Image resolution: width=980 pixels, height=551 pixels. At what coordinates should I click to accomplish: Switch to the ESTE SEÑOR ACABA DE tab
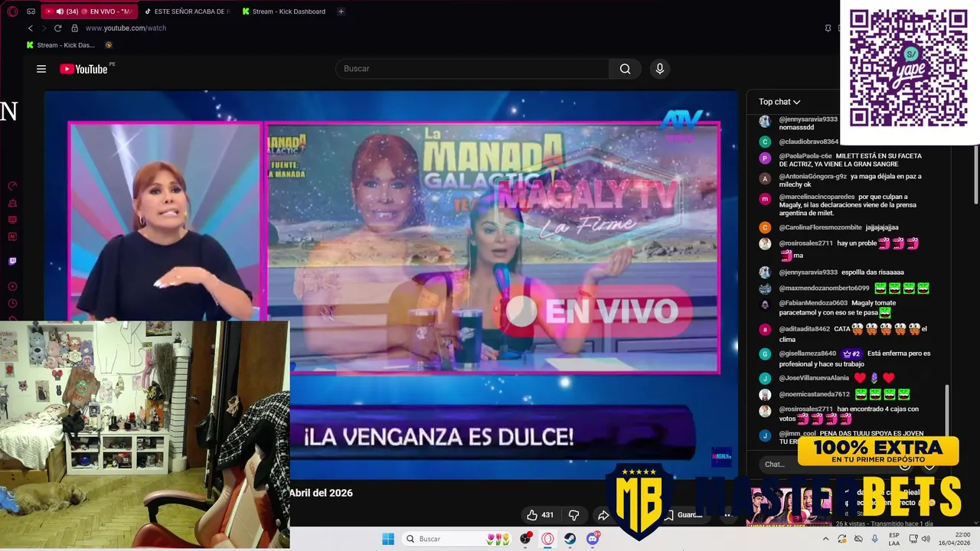pos(186,11)
